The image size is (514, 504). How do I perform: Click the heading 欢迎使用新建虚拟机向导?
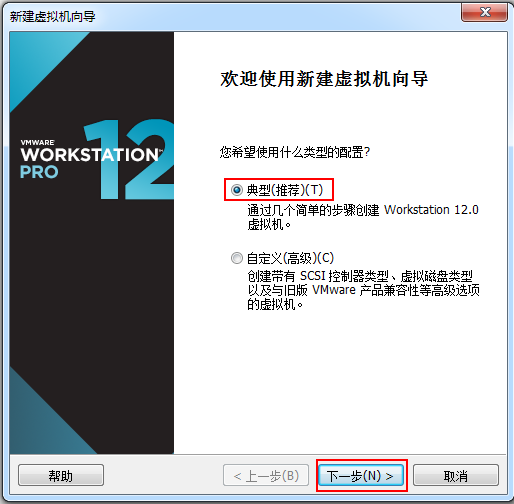pyautogui.click(x=324, y=79)
